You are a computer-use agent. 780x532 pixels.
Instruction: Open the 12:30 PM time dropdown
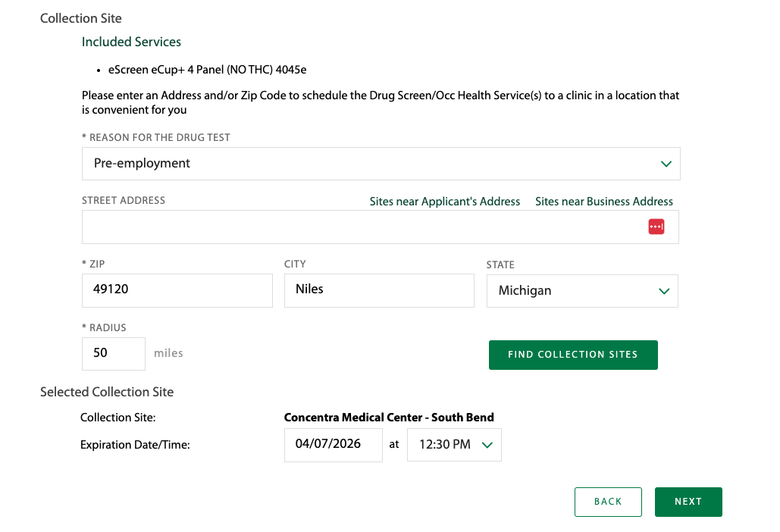(454, 445)
